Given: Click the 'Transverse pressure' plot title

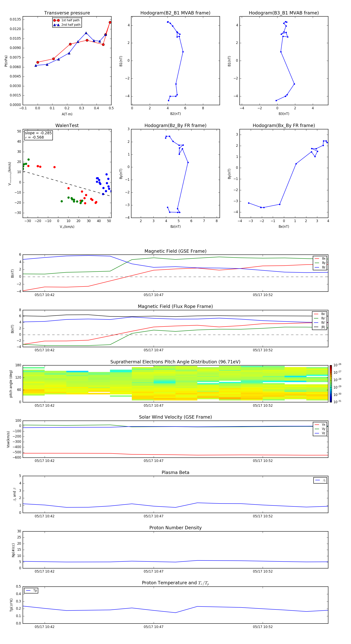Looking at the screenshot, I should click(x=67, y=13).
